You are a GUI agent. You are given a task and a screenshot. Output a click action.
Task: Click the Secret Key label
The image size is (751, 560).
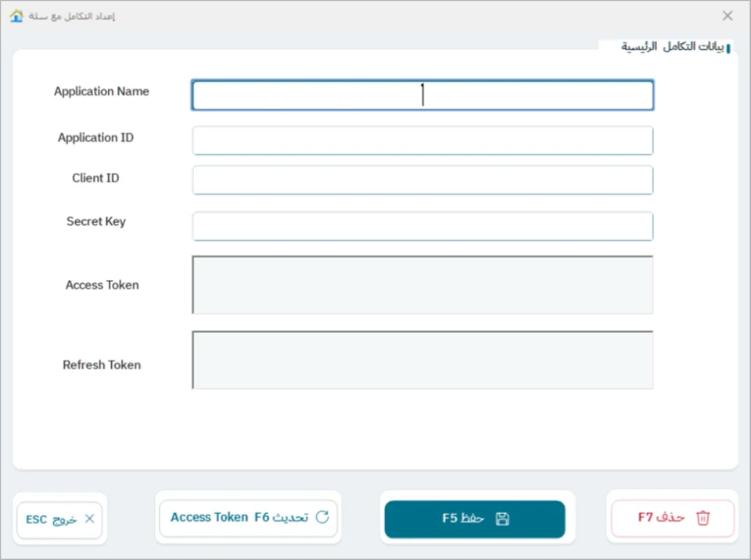click(x=96, y=222)
